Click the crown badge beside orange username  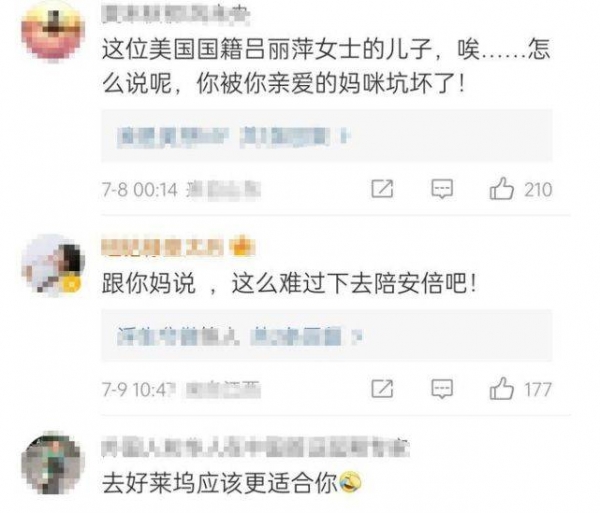pyautogui.click(x=242, y=246)
